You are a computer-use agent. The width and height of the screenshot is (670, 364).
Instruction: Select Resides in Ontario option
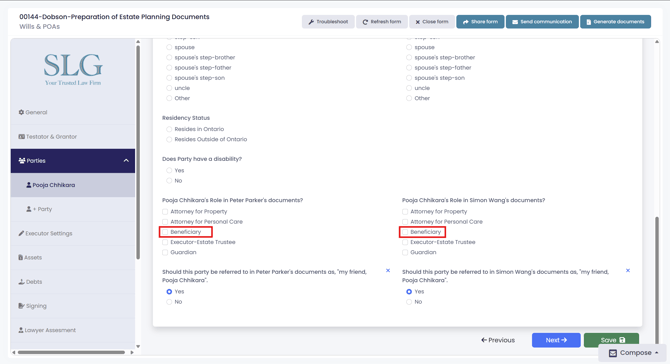[x=169, y=129]
